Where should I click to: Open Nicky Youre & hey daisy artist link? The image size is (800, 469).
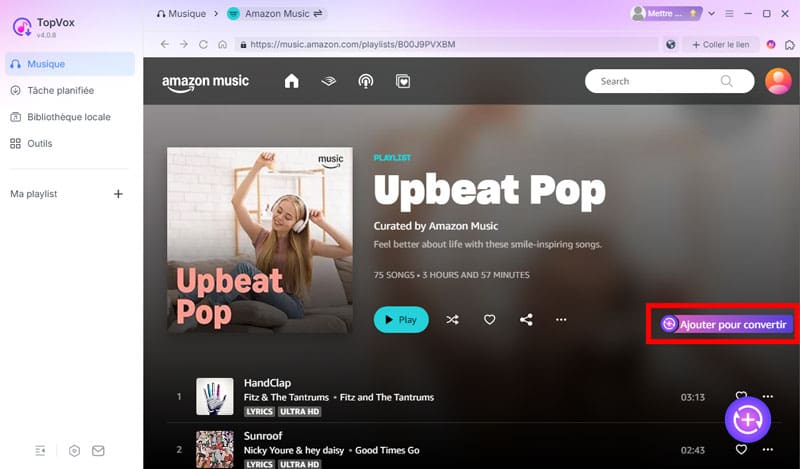(294, 450)
